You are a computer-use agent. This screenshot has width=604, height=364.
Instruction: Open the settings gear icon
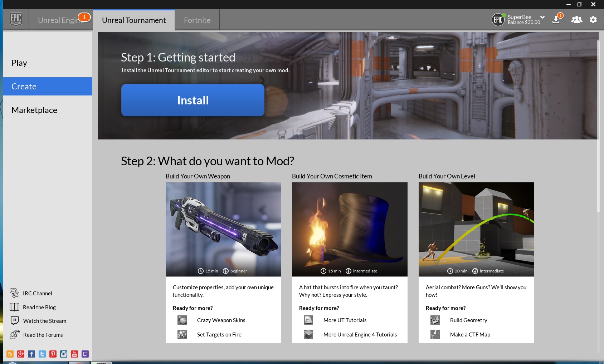tap(593, 20)
